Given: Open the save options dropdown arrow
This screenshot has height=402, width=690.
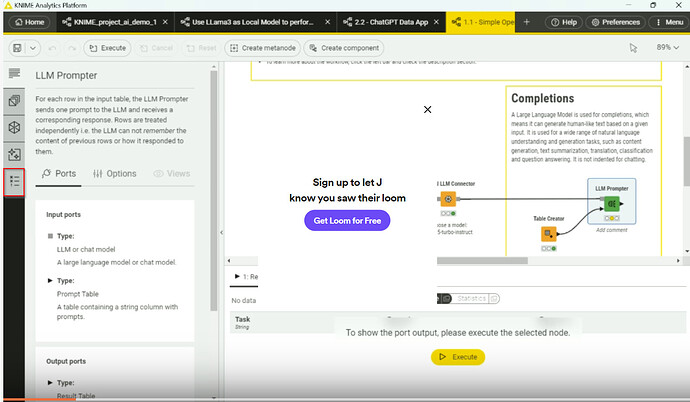Looking at the screenshot, I should point(33,48).
